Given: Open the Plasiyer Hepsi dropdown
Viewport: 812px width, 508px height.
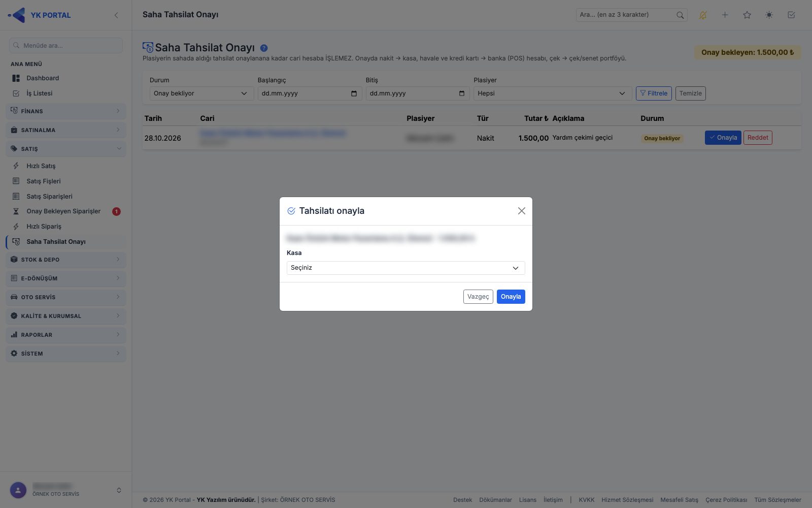Looking at the screenshot, I should click(553, 93).
